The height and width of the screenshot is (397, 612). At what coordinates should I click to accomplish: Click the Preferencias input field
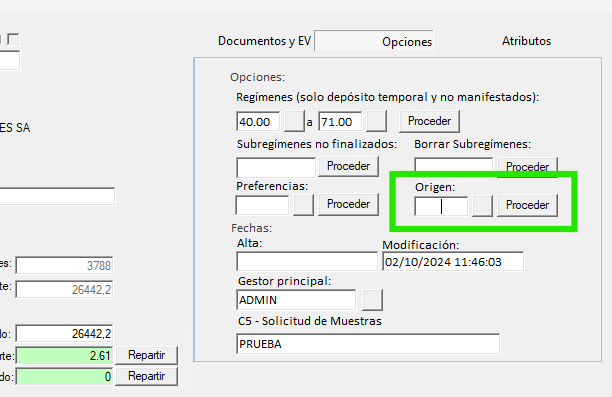263,205
